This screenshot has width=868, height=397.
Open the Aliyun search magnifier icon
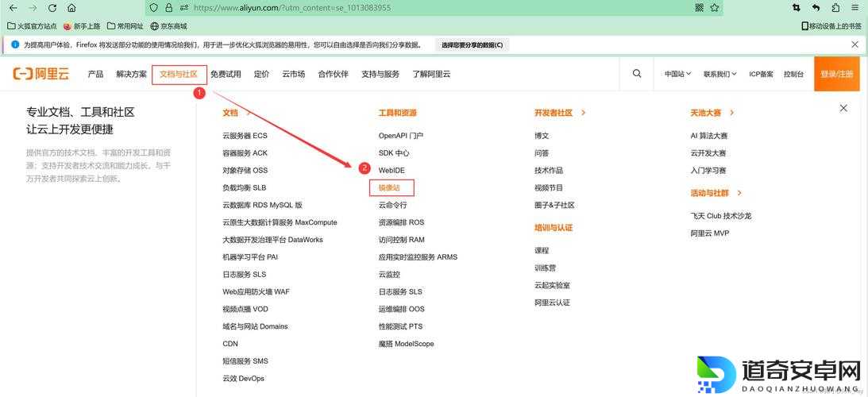coord(637,74)
